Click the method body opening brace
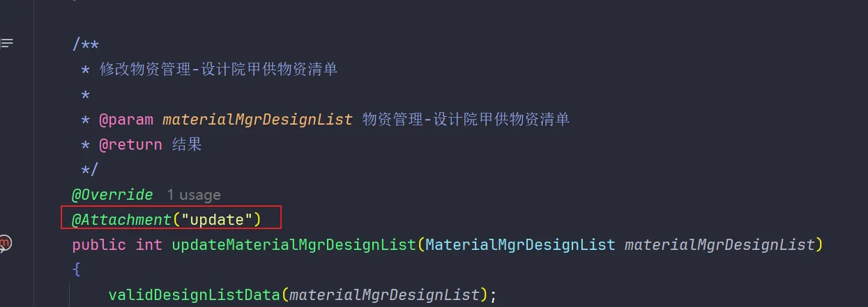The image size is (868, 307). (76, 270)
